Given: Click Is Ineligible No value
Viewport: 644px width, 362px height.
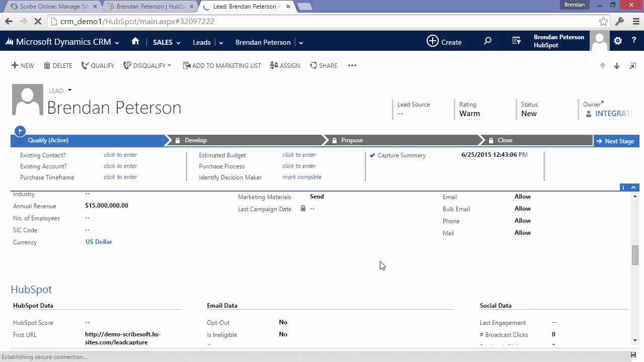Looking at the screenshot, I should (x=283, y=334).
